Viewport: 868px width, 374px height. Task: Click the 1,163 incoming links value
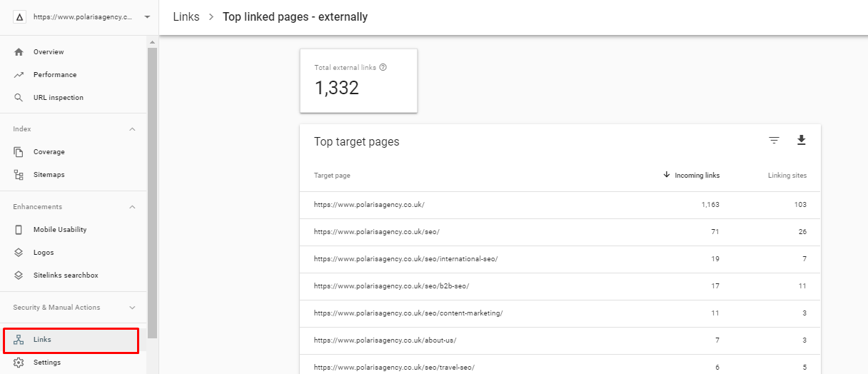click(x=710, y=205)
